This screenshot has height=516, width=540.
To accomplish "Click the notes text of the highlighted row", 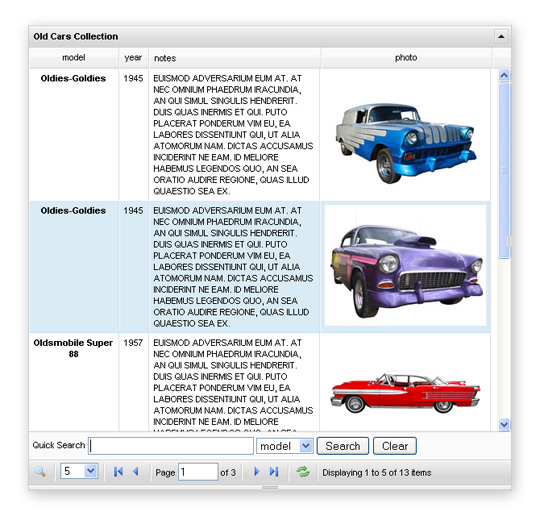I will tap(233, 267).
